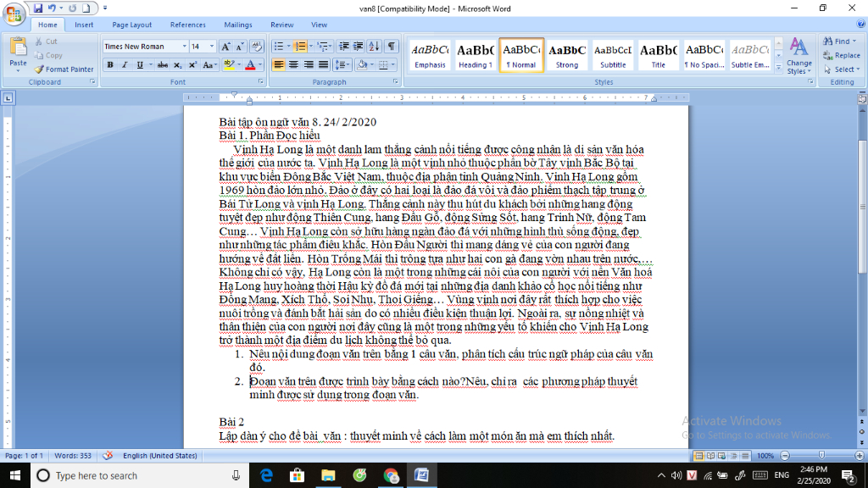
Task: Apply the Heading 1 style
Action: point(475,55)
